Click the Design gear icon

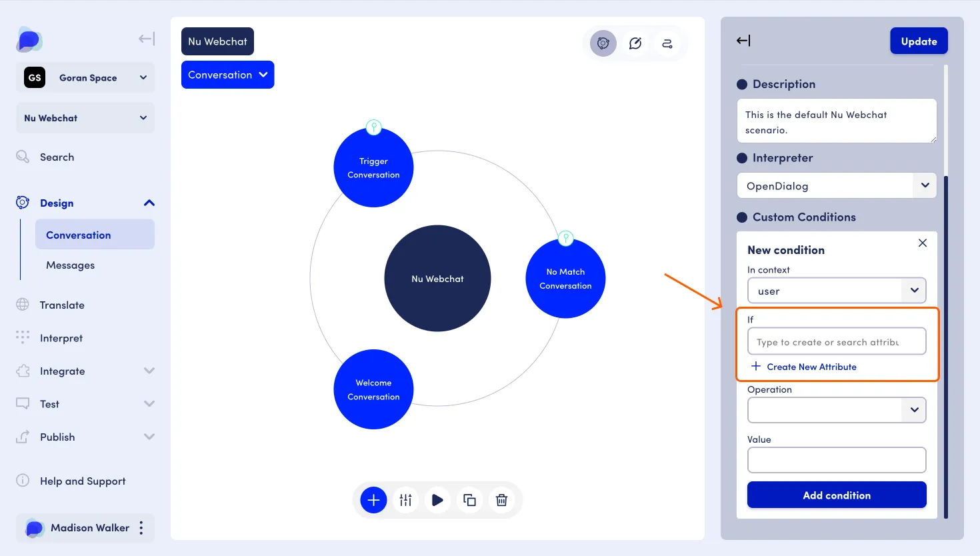(23, 203)
